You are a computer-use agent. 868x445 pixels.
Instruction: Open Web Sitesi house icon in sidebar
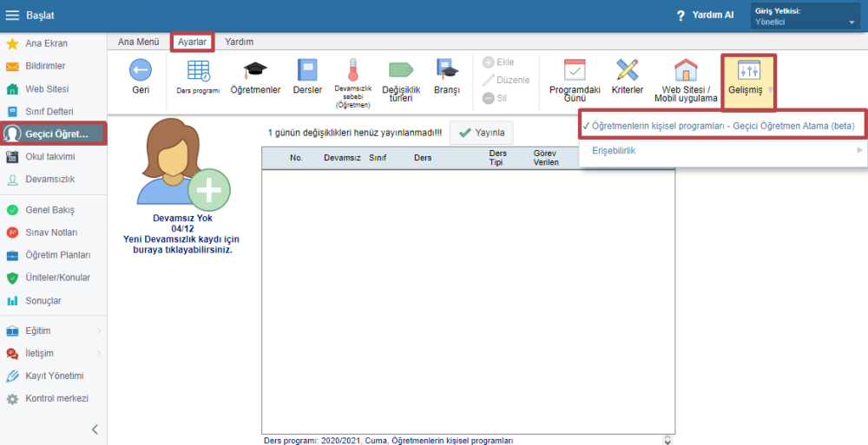coord(11,89)
